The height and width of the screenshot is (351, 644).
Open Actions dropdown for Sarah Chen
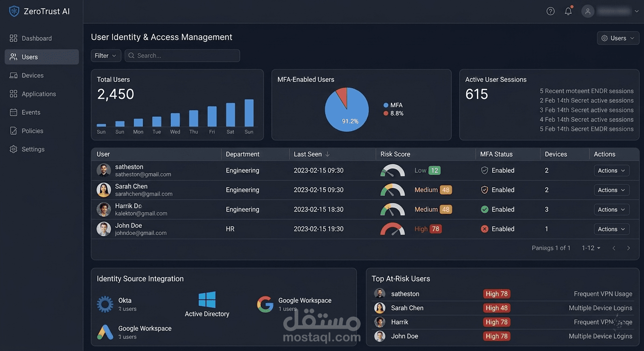[612, 190]
